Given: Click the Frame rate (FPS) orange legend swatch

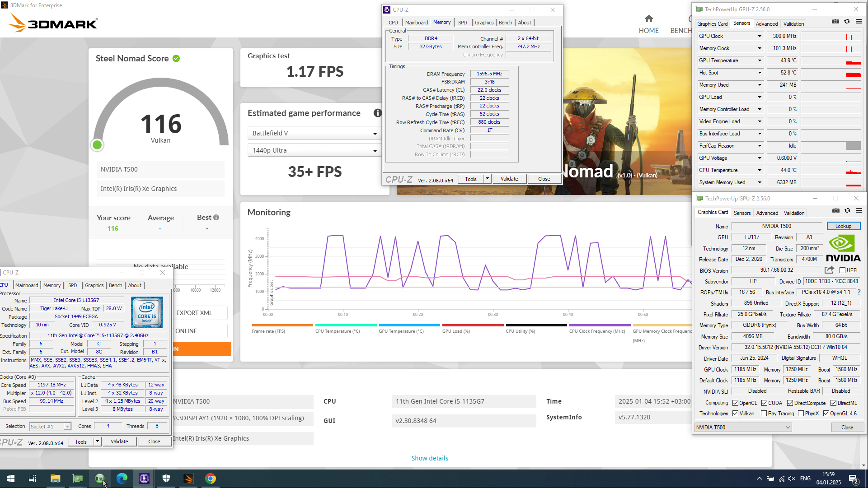Looking at the screenshot, I should point(282,325).
